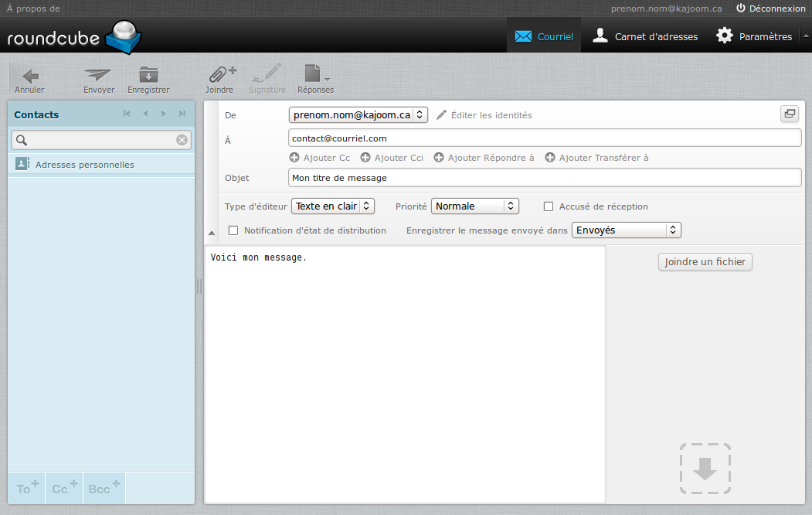Click the Contacts search input field
The image size is (812, 515).
click(x=101, y=140)
